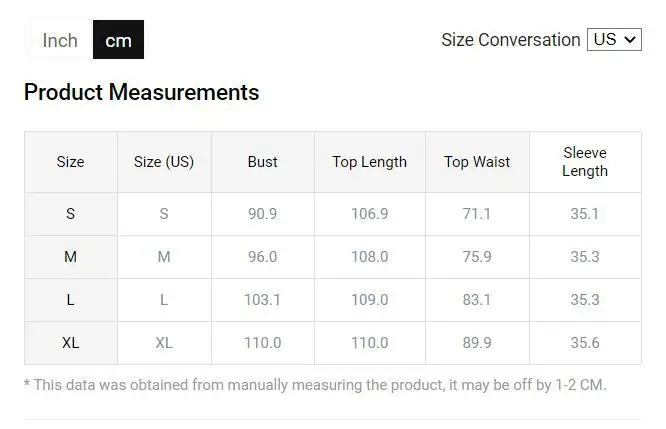Select the S size row label
Image resolution: width=666 pixels, height=429 pixels.
71,214
